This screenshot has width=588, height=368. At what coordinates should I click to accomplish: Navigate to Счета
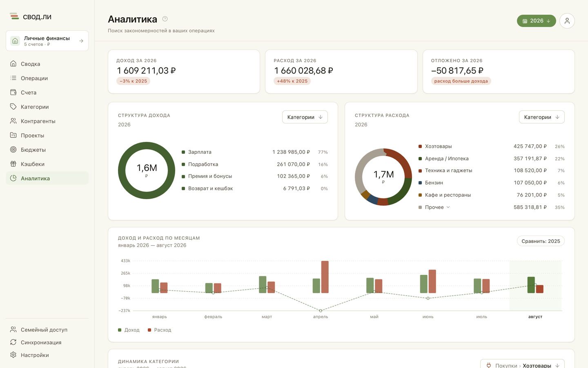47,92
